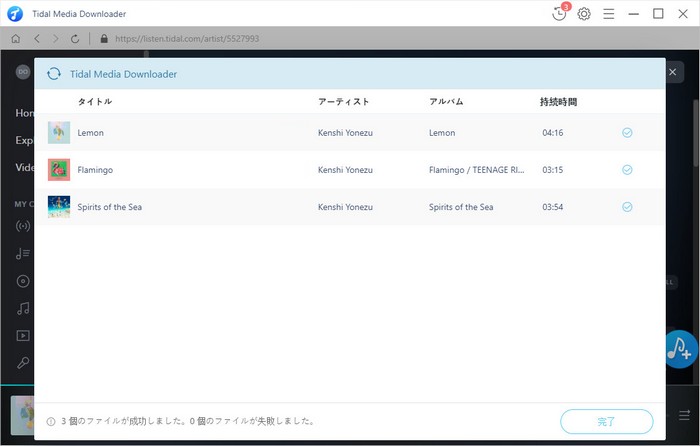Open the videos play icon in sidebar
The height and width of the screenshot is (446, 700).
(x=23, y=336)
